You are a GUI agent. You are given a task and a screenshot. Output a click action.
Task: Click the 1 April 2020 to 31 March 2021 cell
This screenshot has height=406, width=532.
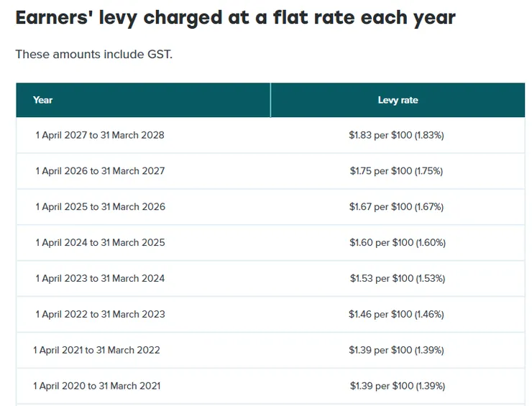click(x=96, y=386)
